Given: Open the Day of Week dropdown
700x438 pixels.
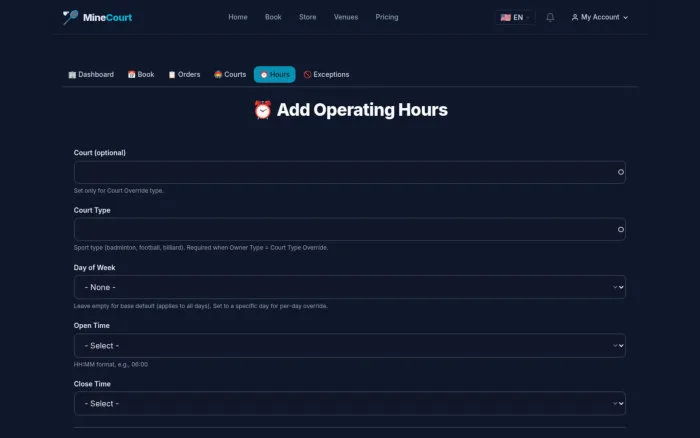Looking at the screenshot, I should pyautogui.click(x=350, y=287).
